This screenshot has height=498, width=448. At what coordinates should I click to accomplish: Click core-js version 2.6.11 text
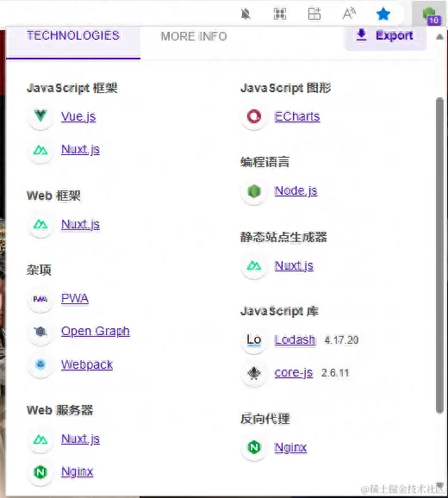pos(335,373)
